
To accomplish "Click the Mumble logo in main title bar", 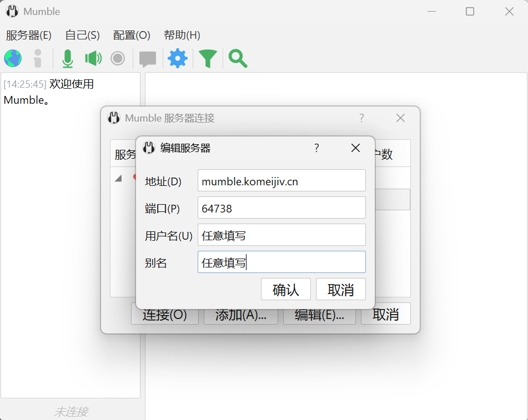I will click(x=12, y=12).
